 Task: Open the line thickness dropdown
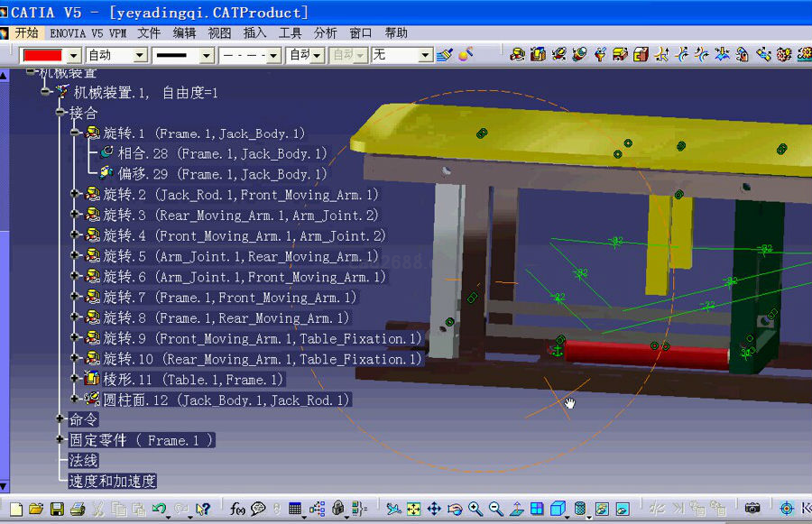(207, 55)
